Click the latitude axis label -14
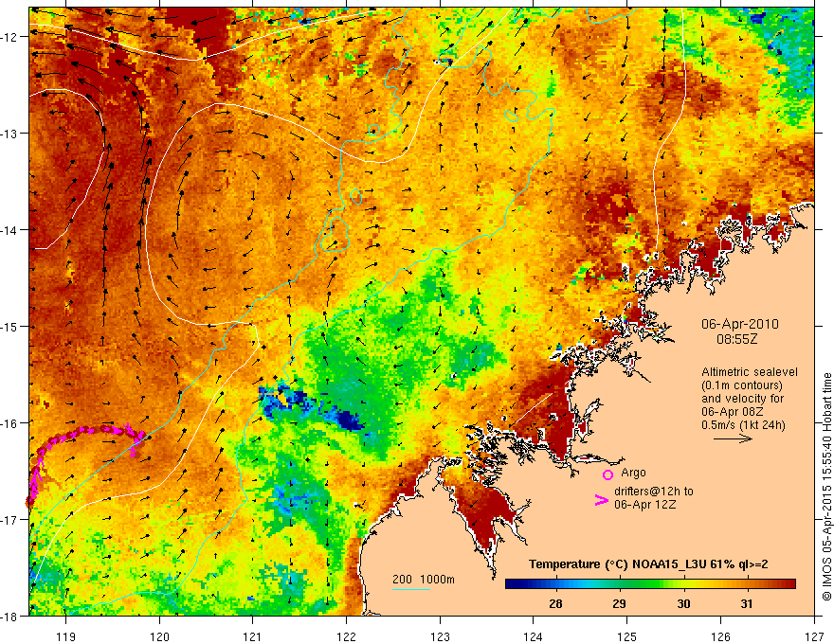Screen dimensions: 834x644 [9, 230]
